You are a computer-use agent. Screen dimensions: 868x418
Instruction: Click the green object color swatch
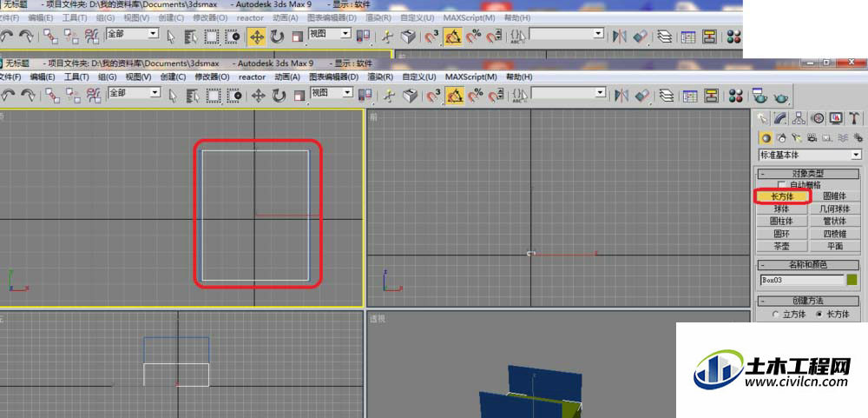[x=852, y=280]
